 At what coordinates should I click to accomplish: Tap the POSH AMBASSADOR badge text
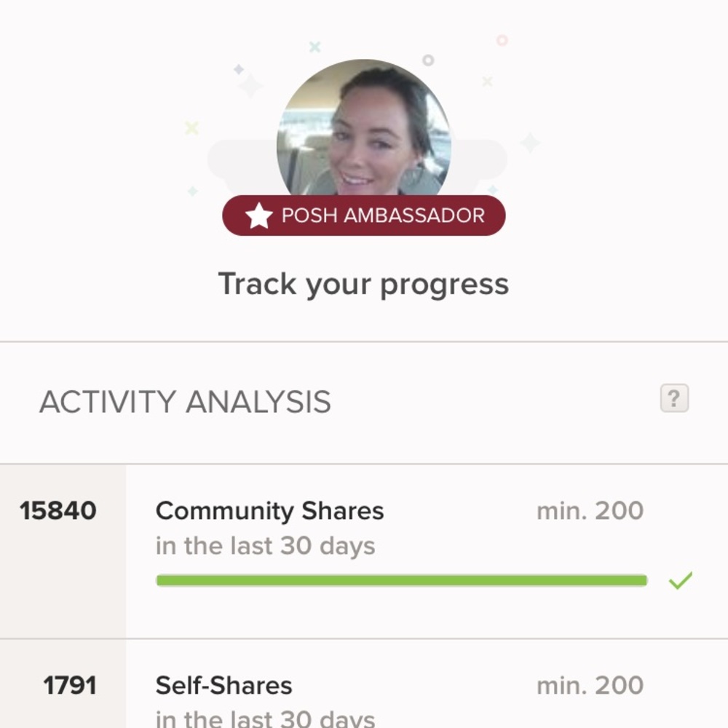pos(383,216)
